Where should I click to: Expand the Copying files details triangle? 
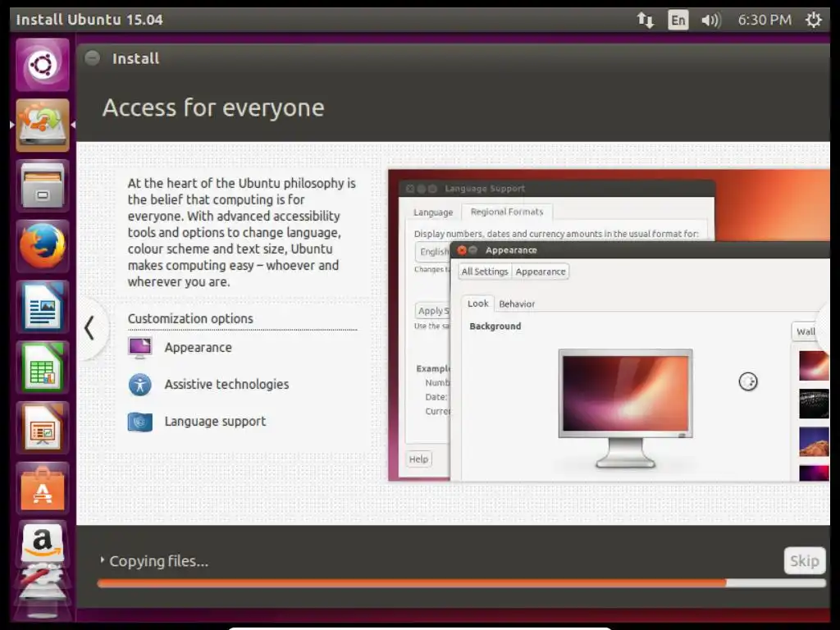pos(102,559)
